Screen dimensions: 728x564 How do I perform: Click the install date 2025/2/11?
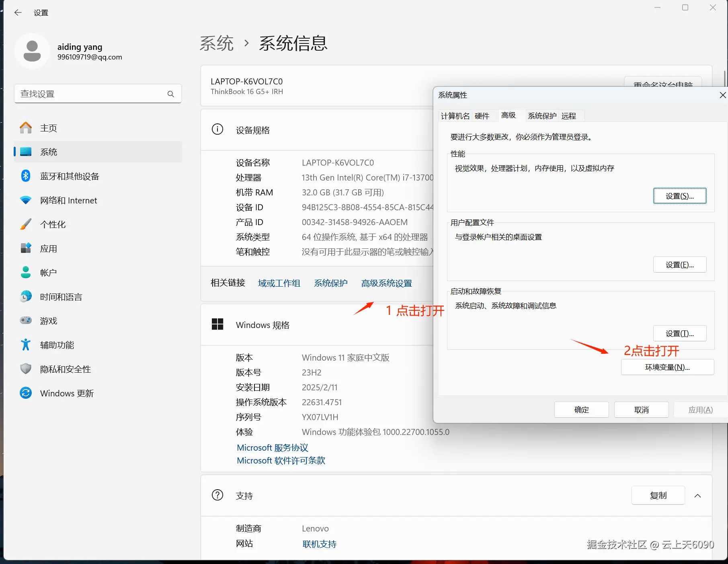tap(320, 388)
